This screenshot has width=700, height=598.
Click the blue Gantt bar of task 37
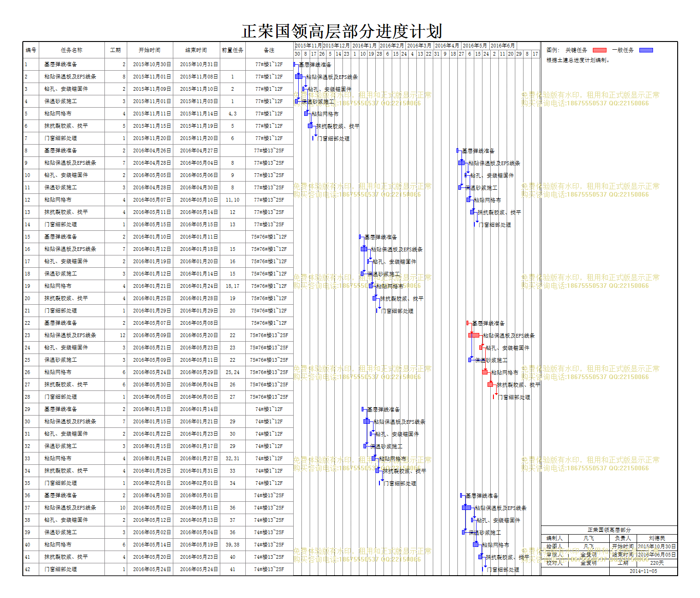click(x=467, y=508)
